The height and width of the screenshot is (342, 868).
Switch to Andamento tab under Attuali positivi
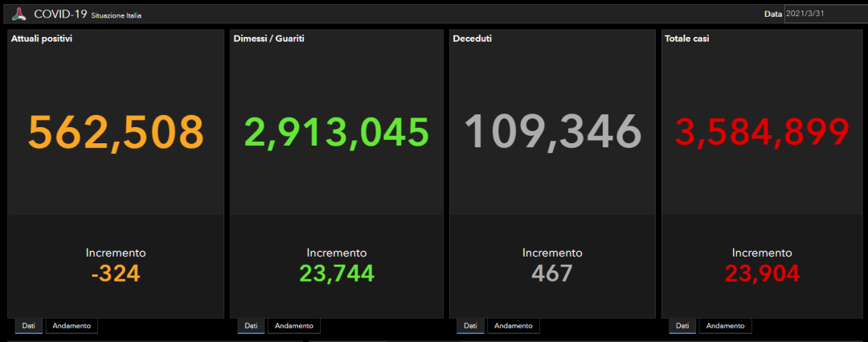pos(72,326)
